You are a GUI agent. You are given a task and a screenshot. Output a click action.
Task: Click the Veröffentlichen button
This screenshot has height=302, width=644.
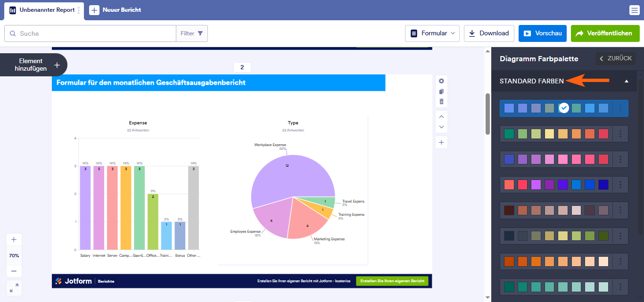(605, 33)
